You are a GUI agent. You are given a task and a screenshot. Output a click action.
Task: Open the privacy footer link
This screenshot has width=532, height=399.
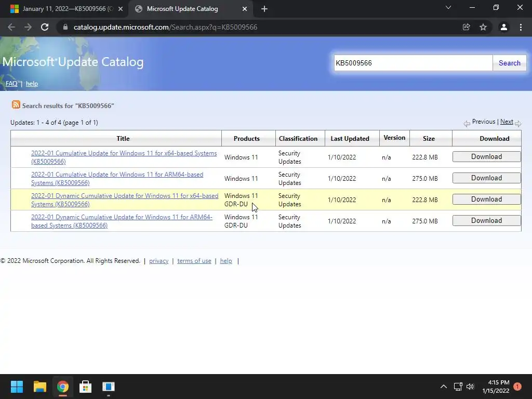(x=159, y=261)
